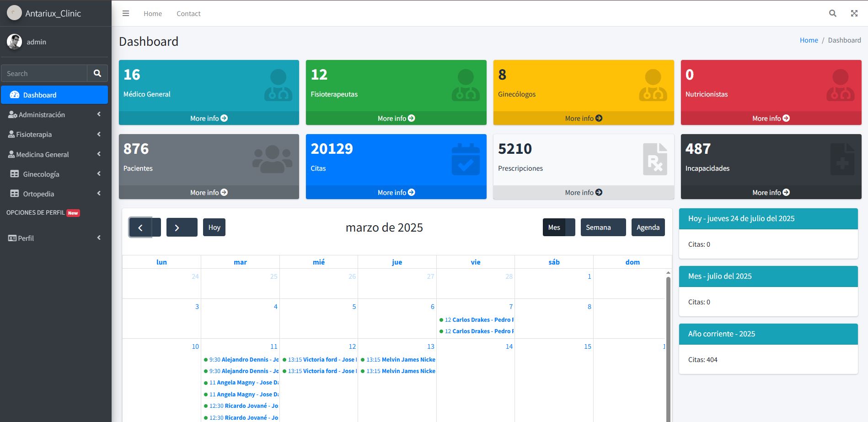Viewport: 868px width, 422px height.
Task: Switch calendar to Mes view
Action: pyautogui.click(x=554, y=227)
